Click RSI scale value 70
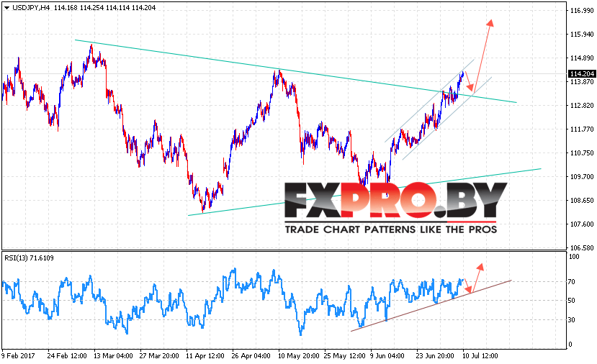Image resolution: width=597 pixels, height=364 pixels. click(x=572, y=282)
